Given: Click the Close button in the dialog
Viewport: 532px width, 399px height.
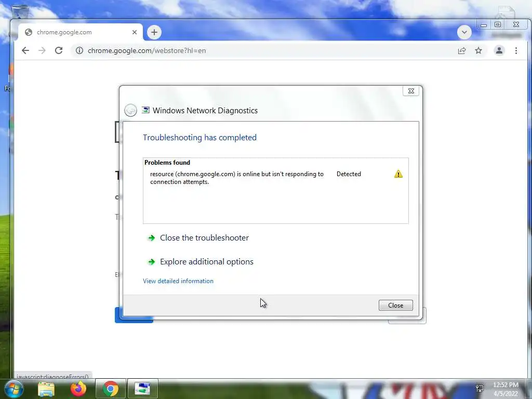Looking at the screenshot, I should [x=395, y=305].
